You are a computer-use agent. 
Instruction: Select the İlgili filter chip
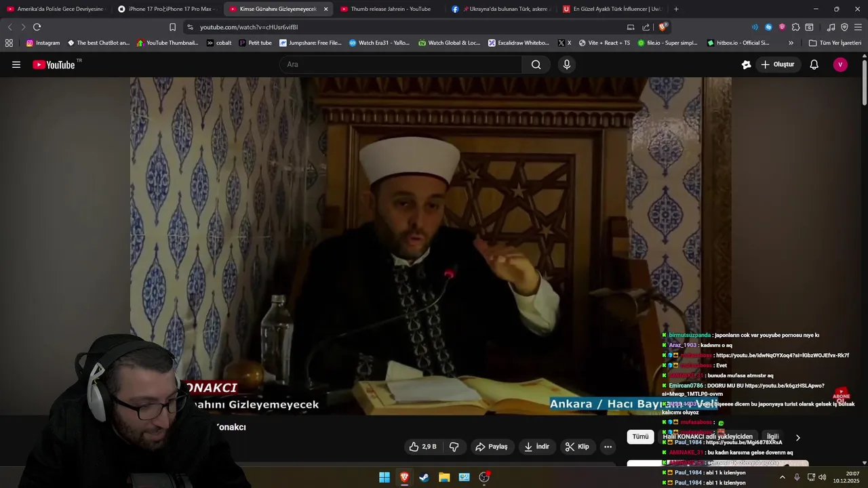[772, 437]
